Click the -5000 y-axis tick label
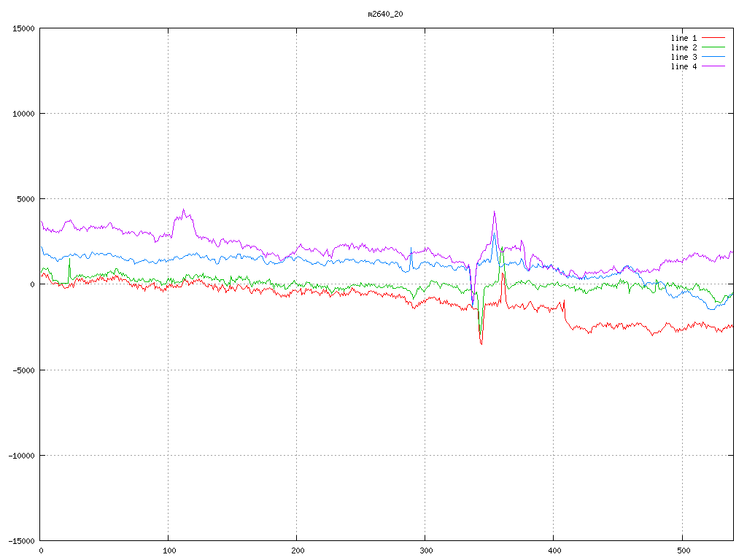747x560 pixels. click(x=23, y=370)
